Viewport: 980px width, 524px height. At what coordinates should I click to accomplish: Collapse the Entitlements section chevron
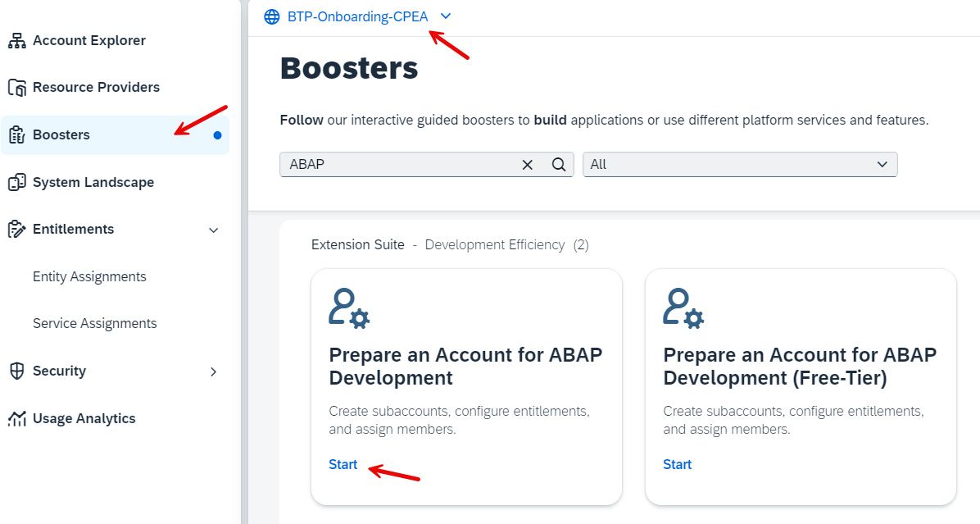[x=213, y=230]
